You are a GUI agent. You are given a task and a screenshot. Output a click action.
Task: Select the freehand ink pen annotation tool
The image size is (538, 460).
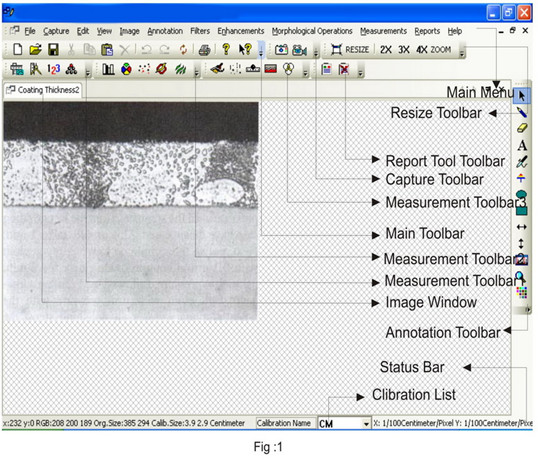pyautogui.click(x=522, y=162)
